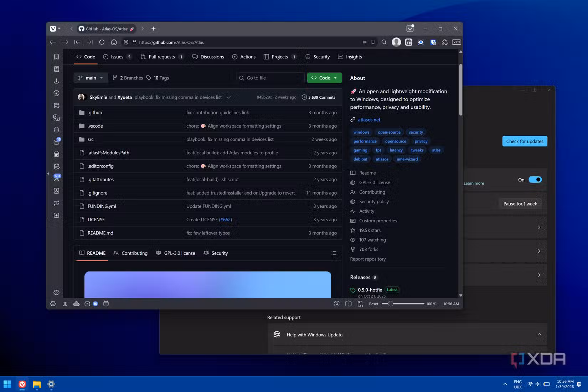Open Windows panel sidebar icon

tap(56, 130)
